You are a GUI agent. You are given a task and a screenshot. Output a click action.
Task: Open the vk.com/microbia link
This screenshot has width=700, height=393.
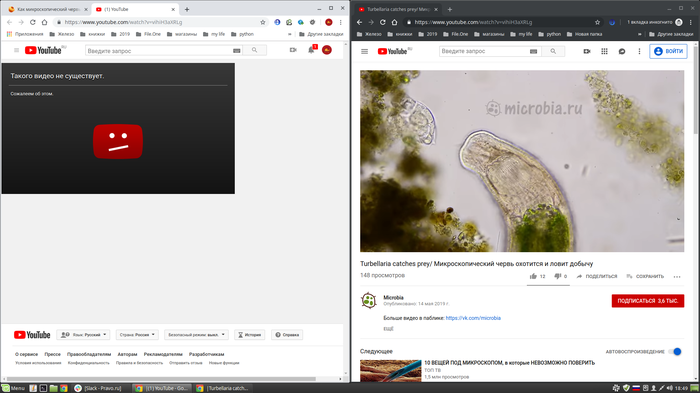473,318
